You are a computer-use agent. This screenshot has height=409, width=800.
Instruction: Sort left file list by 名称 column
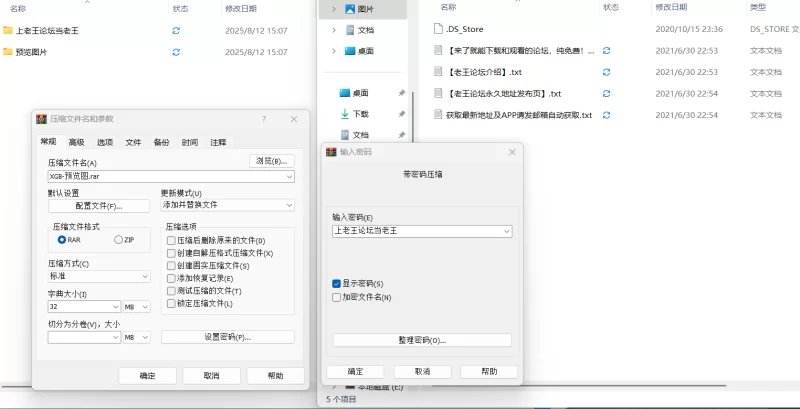pos(18,9)
